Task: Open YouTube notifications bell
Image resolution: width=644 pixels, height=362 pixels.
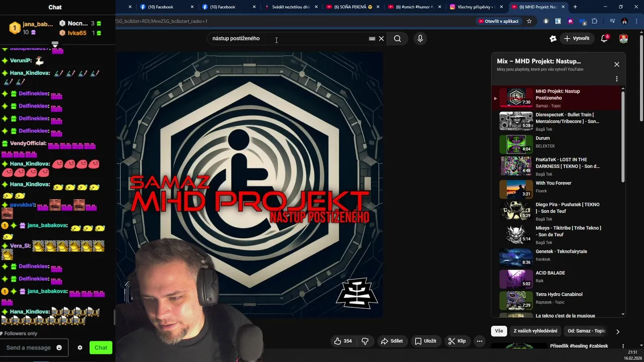Action: (604, 39)
